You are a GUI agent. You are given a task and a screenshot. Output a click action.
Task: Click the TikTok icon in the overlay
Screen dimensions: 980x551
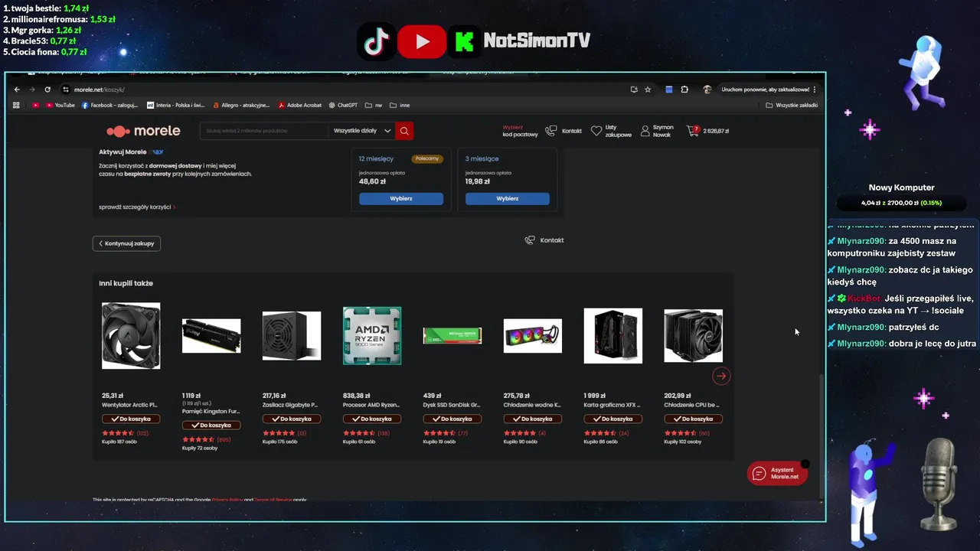tap(377, 41)
